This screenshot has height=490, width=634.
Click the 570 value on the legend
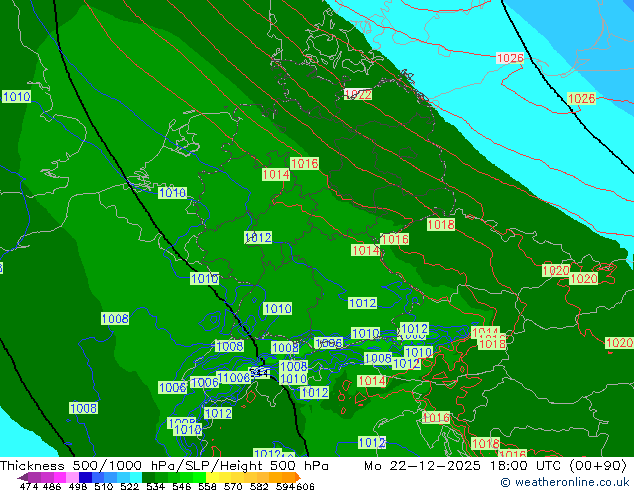(x=233, y=486)
